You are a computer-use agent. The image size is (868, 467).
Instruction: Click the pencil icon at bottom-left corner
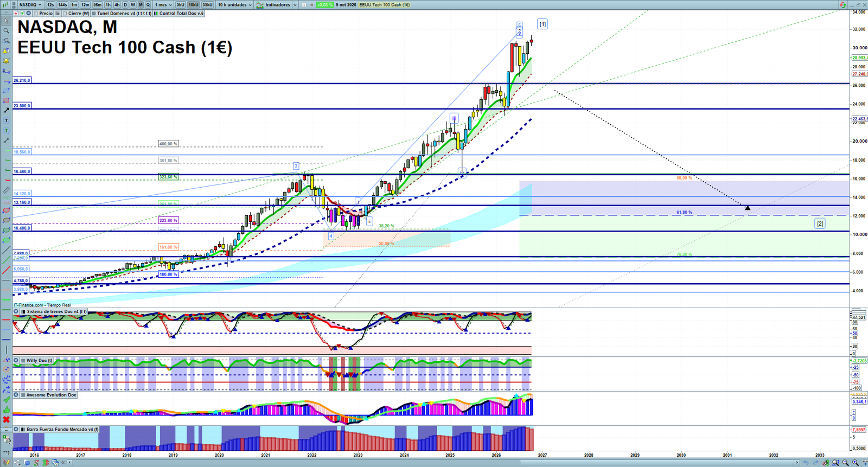coord(7,462)
